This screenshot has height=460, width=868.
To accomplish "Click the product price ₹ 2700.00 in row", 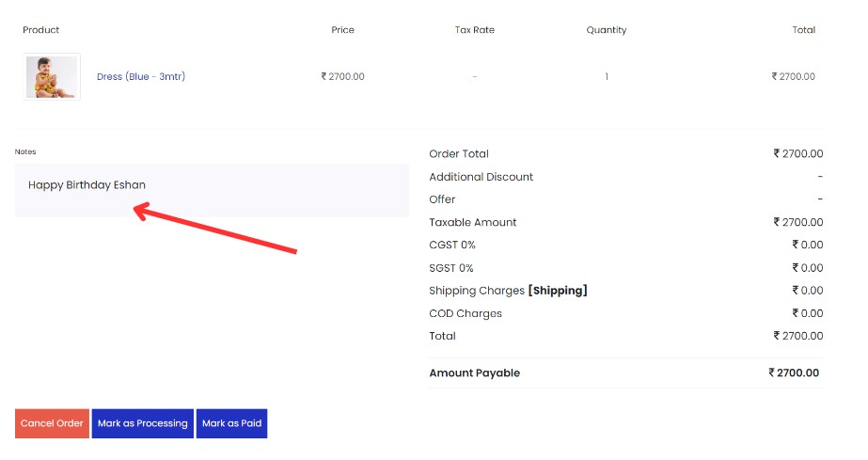I will 342,76.
